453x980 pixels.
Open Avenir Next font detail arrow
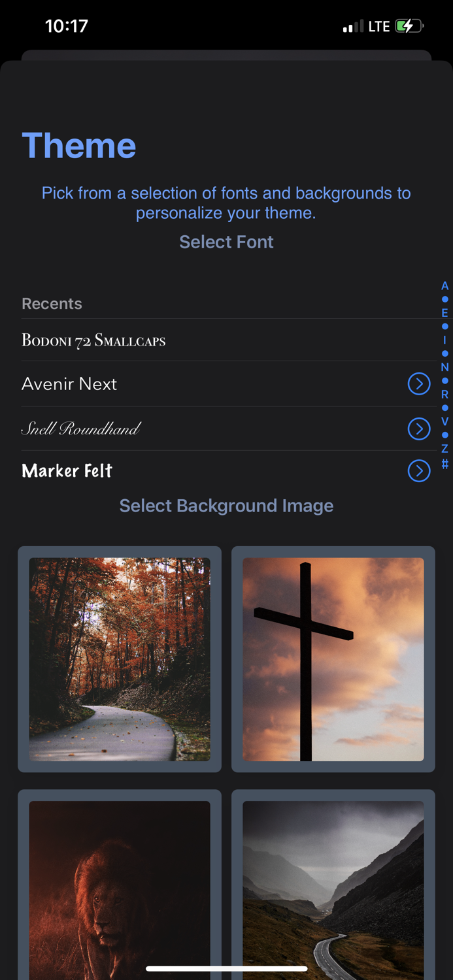pos(419,384)
